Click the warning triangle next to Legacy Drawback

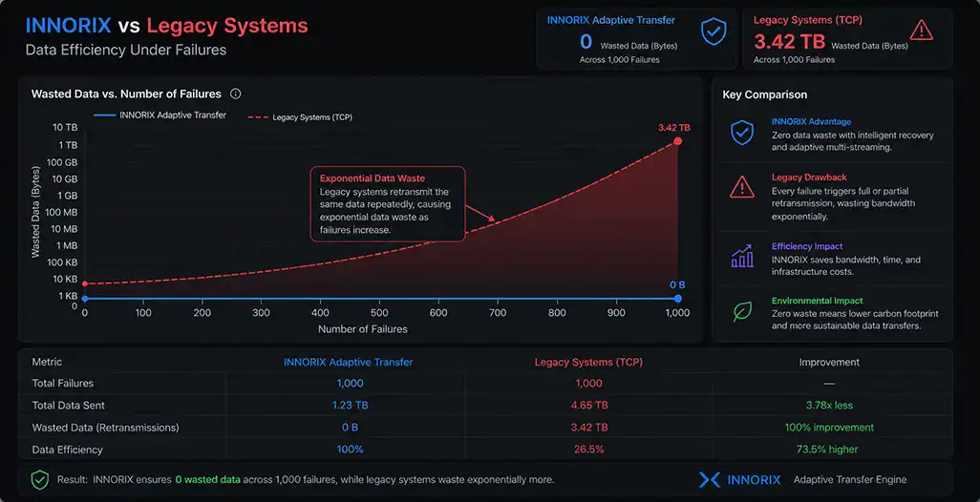coord(742,187)
